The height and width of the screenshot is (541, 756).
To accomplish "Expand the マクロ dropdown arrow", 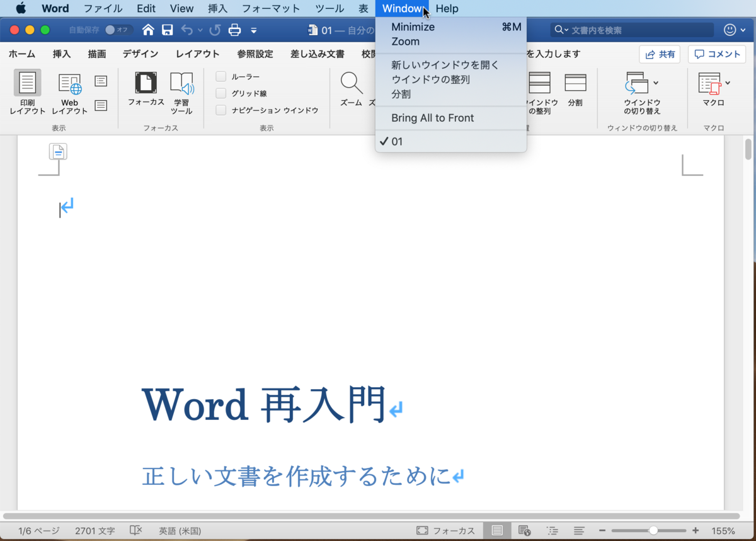I will tap(728, 83).
